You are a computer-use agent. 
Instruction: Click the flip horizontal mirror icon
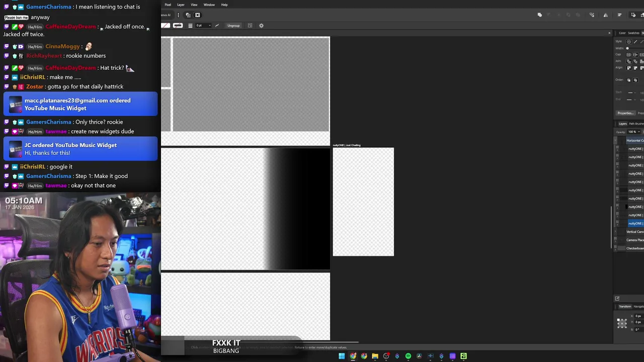point(606,15)
